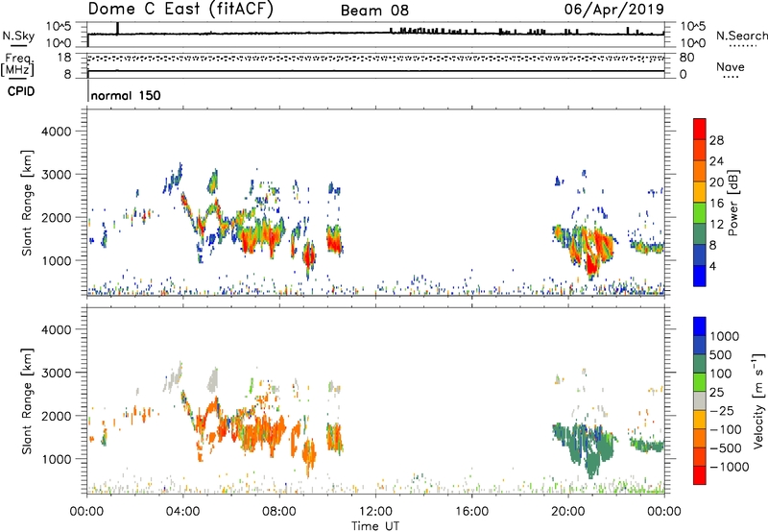Click the '-1000' velocity colorbar value

[x=730, y=467]
